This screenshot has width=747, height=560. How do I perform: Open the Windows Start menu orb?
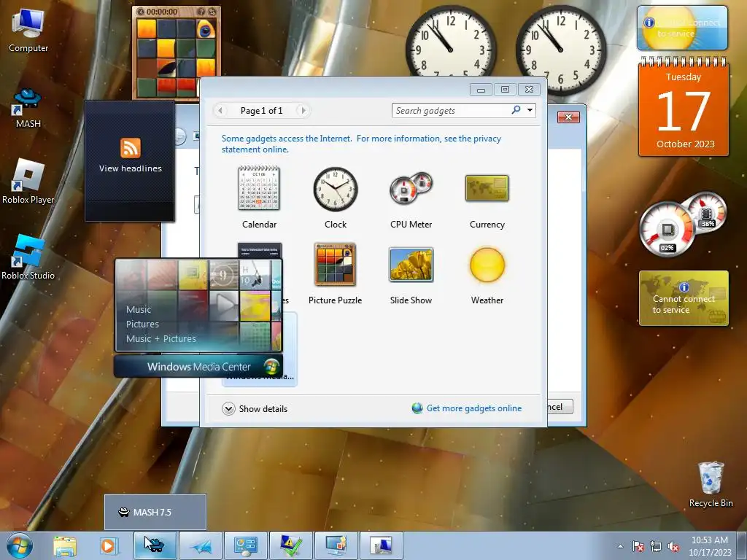(20, 545)
